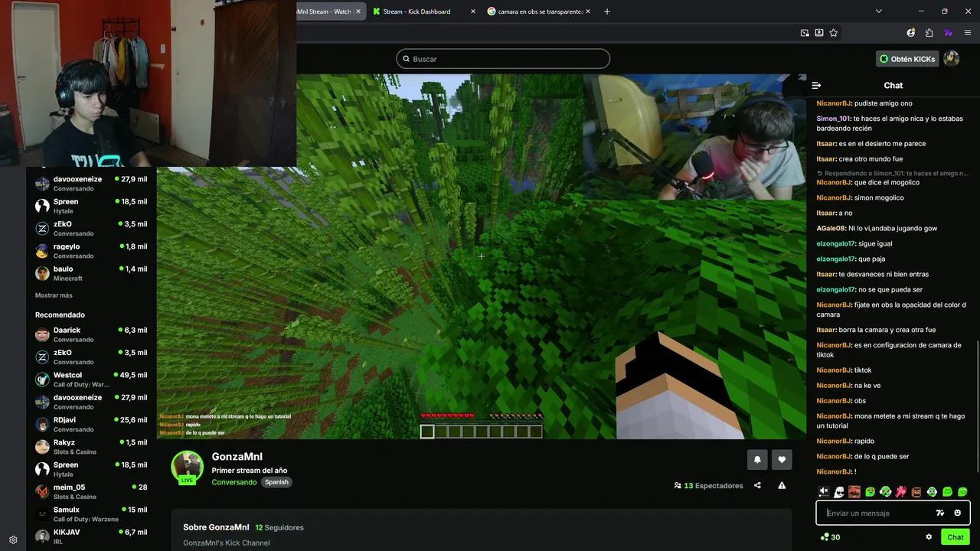Open the 7TV emote menu in chat
The height and width of the screenshot is (551, 980).
940,513
